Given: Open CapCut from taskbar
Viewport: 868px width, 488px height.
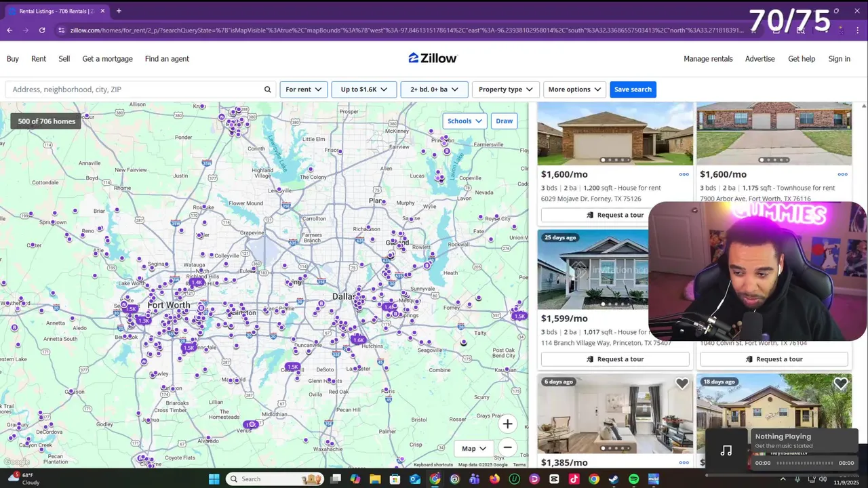Looking at the screenshot, I should click(553, 479).
